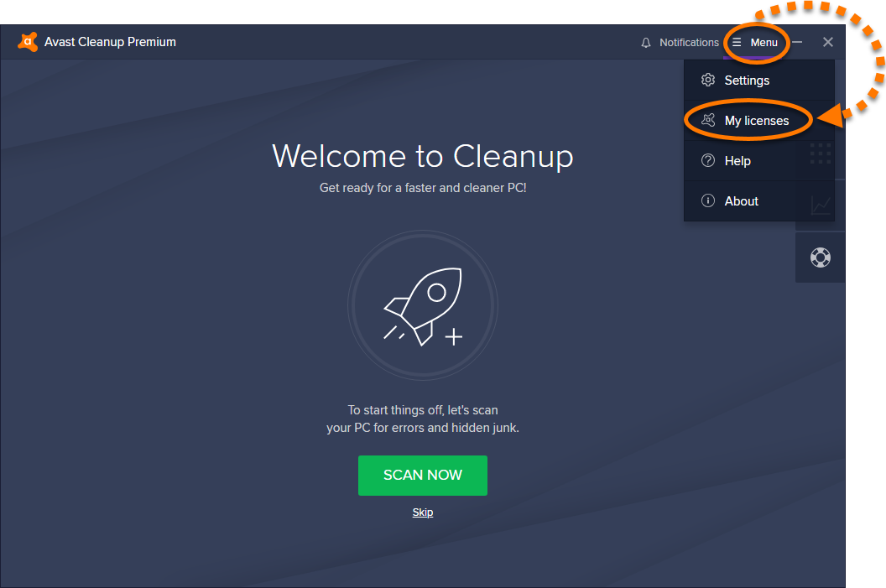Open Notifications bell icon
The width and height of the screenshot is (886, 588).
pyautogui.click(x=646, y=43)
